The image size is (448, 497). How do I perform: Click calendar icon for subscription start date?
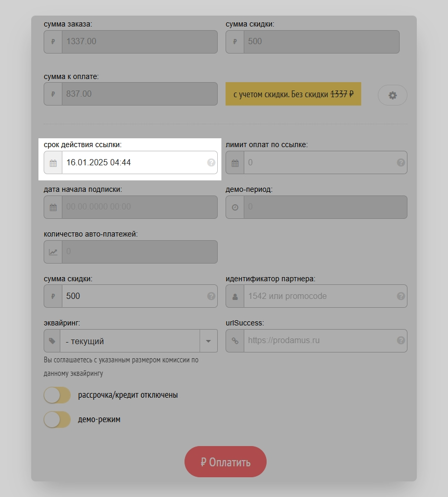(x=53, y=207)
